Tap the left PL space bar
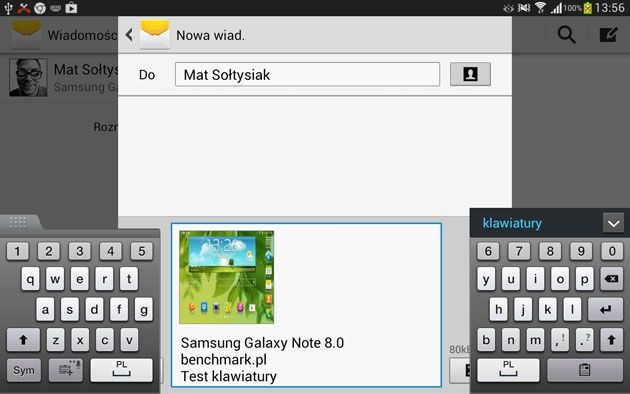 pyautogui.click(x=121, y=370)
